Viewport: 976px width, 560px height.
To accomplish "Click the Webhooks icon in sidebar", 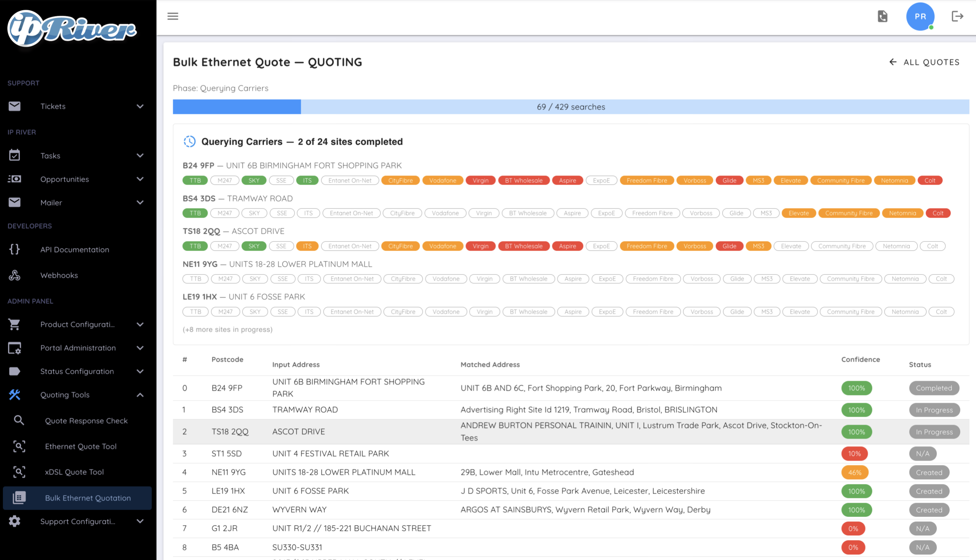I will coord(15,275).
